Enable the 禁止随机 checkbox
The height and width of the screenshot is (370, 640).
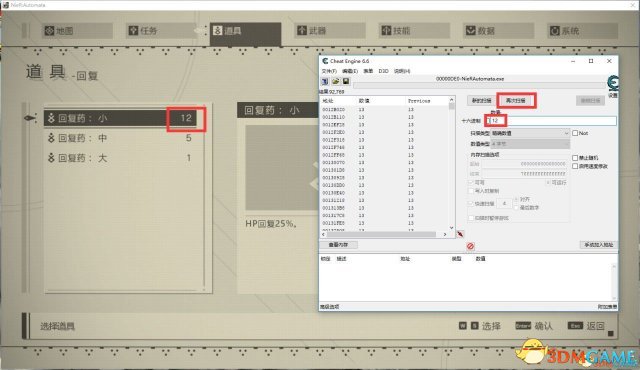(x=575, y=157)
